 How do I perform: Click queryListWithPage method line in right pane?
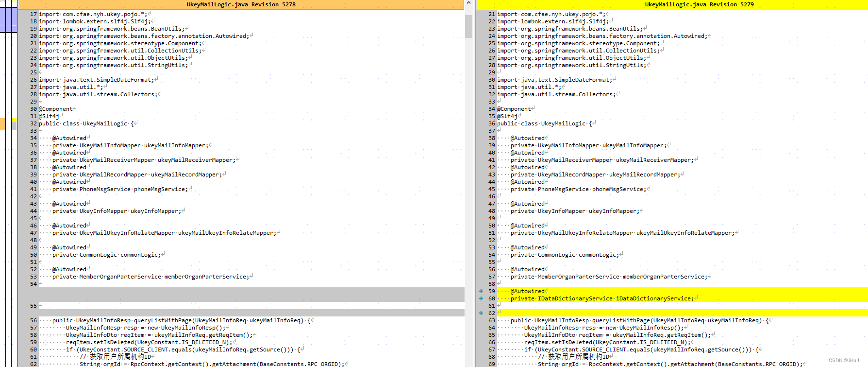pyautogui.click(x=640, y=320)
